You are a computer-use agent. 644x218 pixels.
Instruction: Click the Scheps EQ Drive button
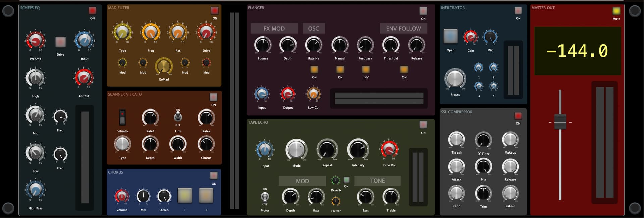click(x=60, y=42)
